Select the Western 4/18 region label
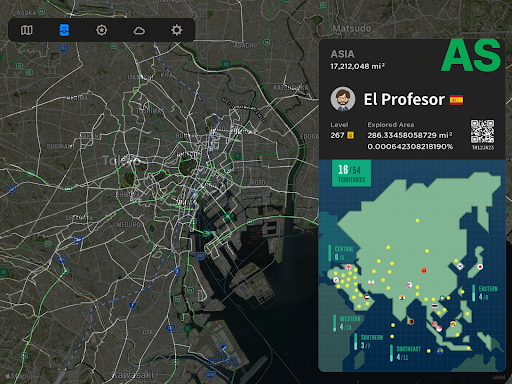 tap(347, 323)
